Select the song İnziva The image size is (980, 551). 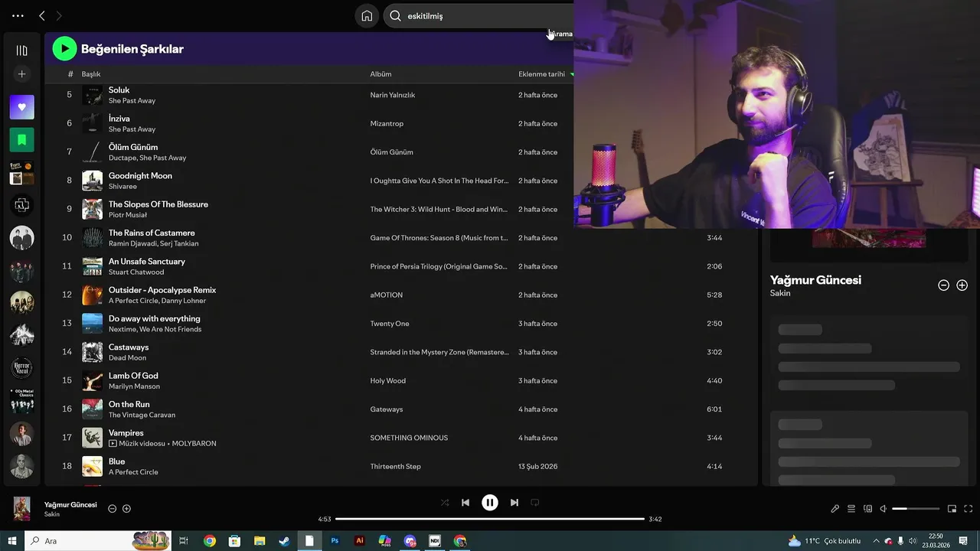pos(119,119)
